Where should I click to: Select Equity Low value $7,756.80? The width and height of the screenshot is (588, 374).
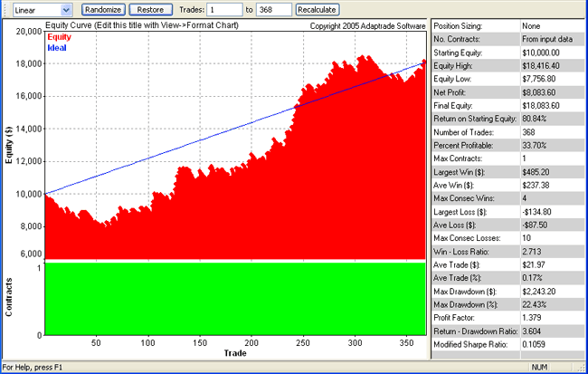(x=538, y=79)
